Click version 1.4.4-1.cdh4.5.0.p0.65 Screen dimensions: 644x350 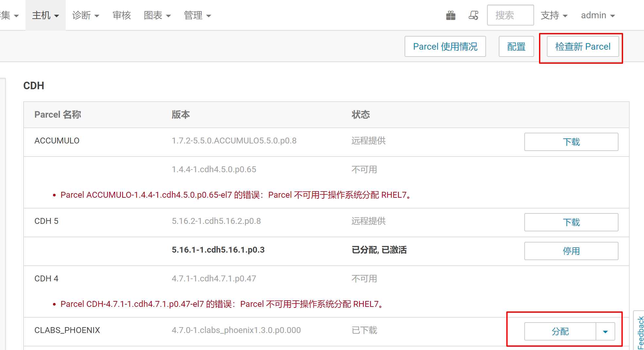click(214, 169)
